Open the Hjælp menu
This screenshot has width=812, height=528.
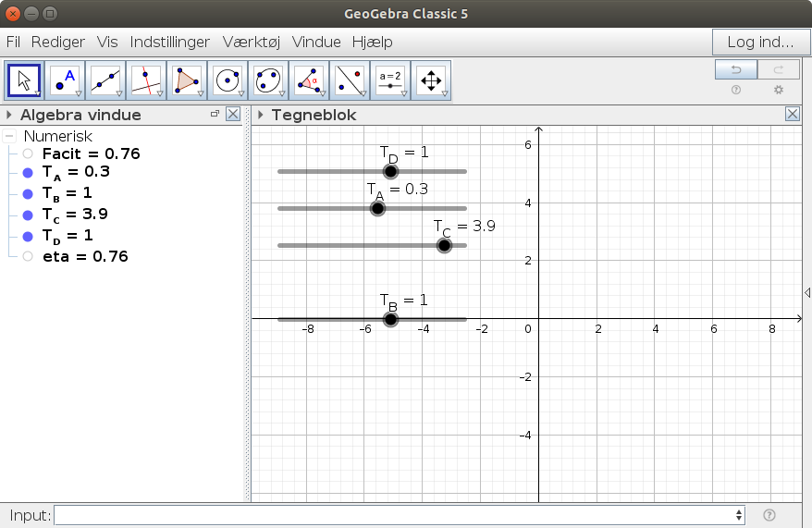(373, 42)
